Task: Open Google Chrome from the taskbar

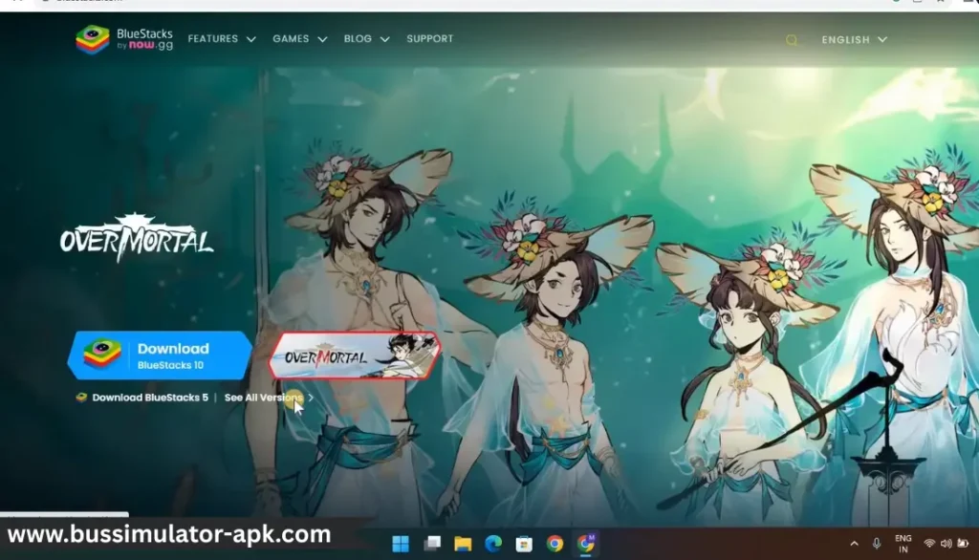Action: (x=555, y=543)
